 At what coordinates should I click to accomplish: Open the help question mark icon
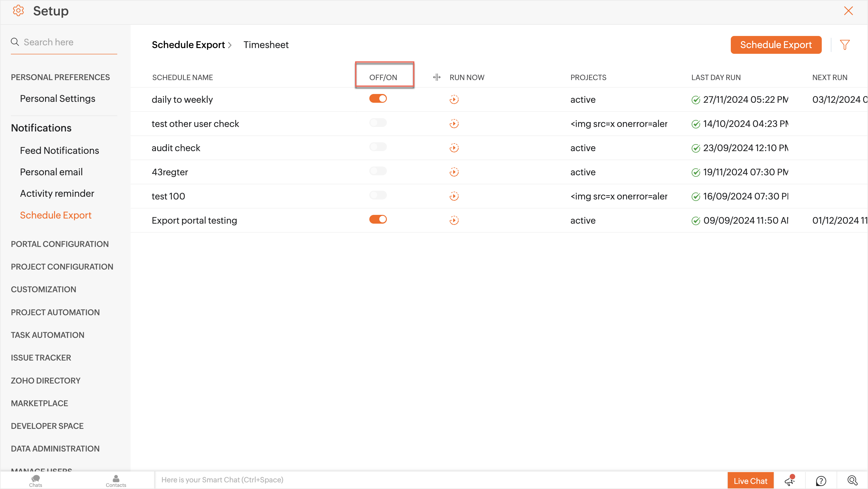click(821, 480)
